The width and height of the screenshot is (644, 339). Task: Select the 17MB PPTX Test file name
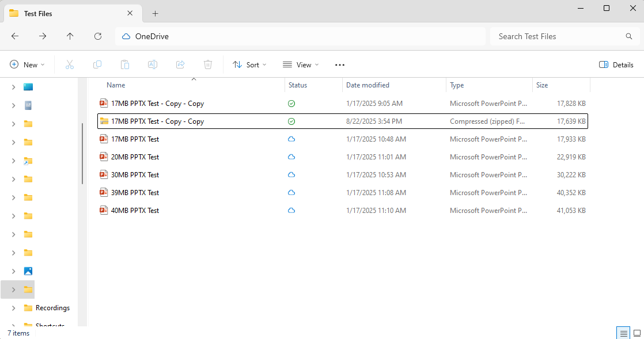(135, 139)
